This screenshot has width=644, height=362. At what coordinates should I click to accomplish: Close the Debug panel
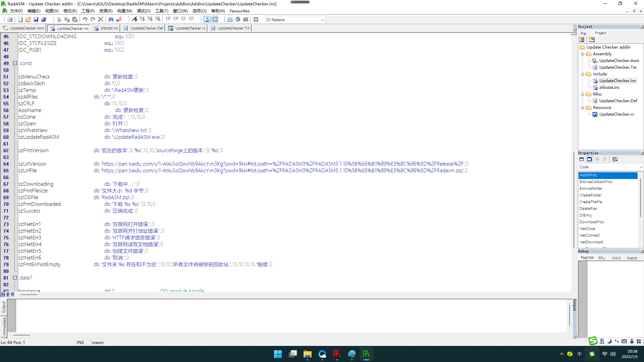[x=642, y=251]
